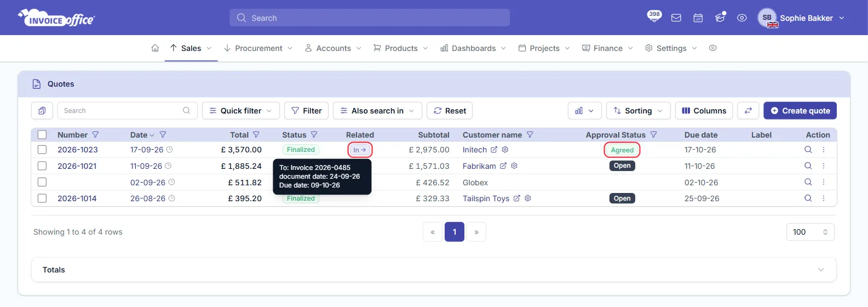The image size is (868, 307).
Task: Filter by Customer name funnel icon
Action: point(530,135)
